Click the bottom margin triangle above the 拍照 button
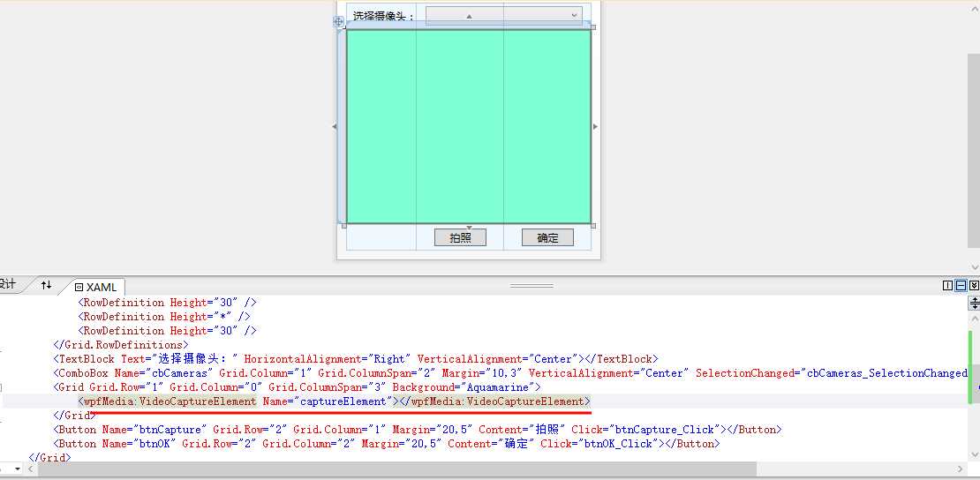Screen dimensions: 980x480 (x=470, y=227)
